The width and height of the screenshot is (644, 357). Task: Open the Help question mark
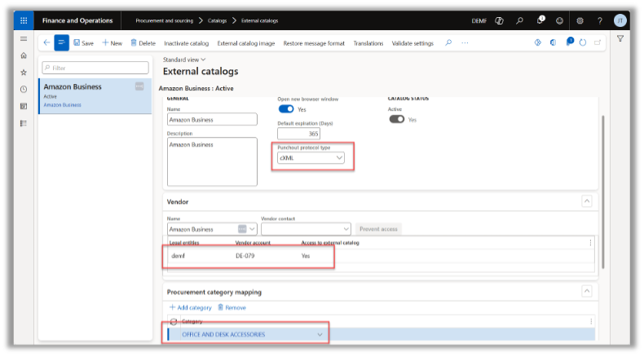tap(600, 20)
